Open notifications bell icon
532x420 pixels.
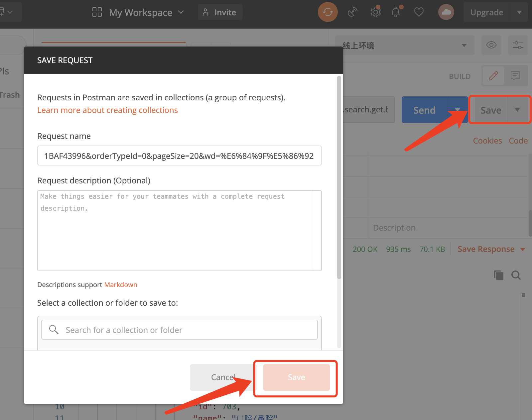pos(396,12)
